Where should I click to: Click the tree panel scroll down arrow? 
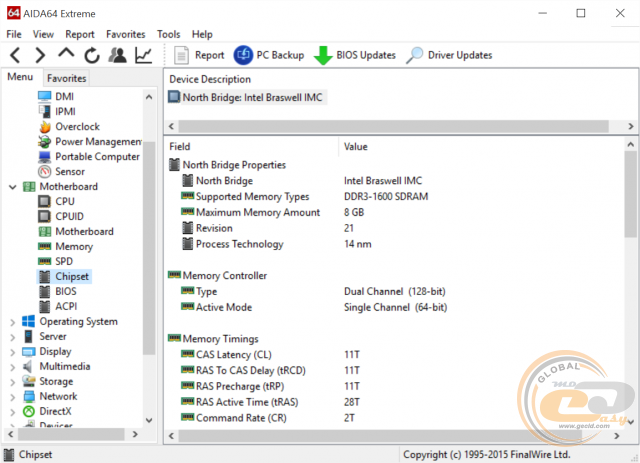[149, 420]
